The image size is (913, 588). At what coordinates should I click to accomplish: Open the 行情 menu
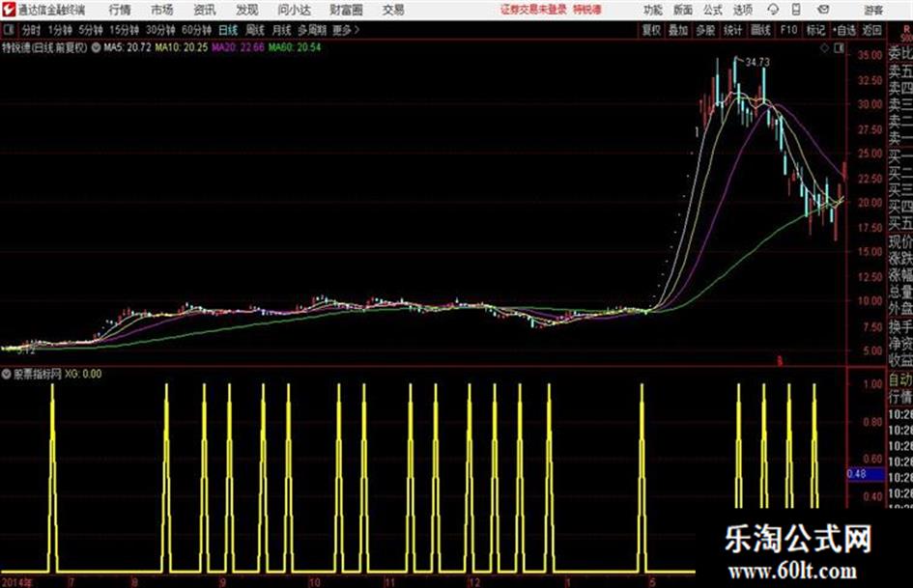point(120,10)
